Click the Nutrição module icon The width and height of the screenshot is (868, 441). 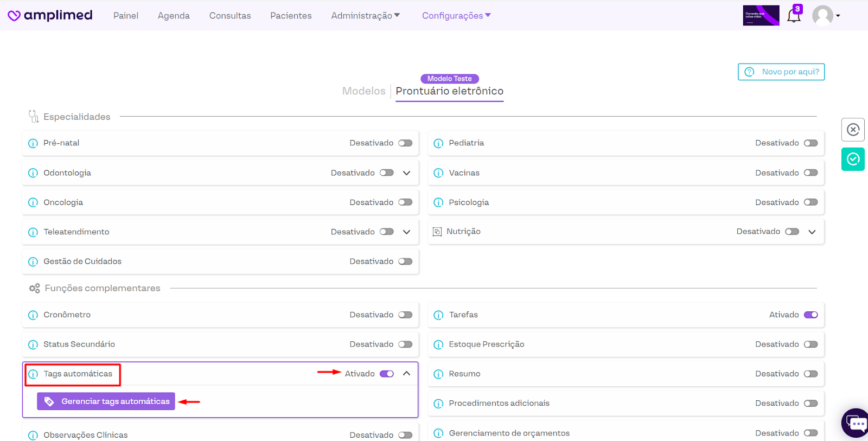pyautogui.click(x=437, y=232)
